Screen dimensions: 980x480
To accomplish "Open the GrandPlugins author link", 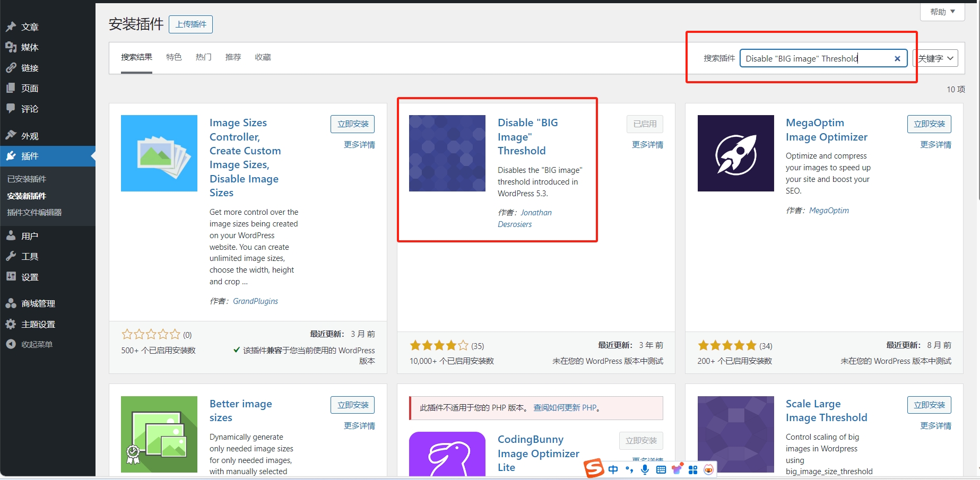I will point(255,301).
